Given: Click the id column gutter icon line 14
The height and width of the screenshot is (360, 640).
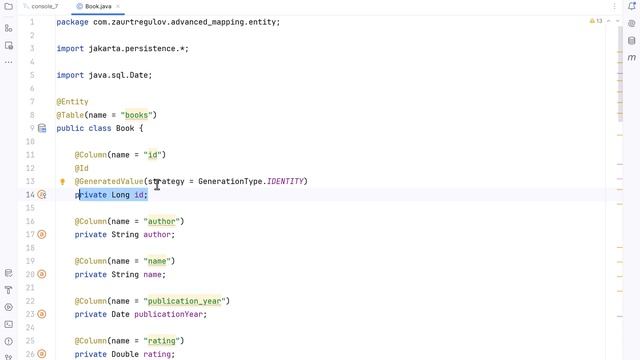Looking at the screenshot, I should 42,195.
